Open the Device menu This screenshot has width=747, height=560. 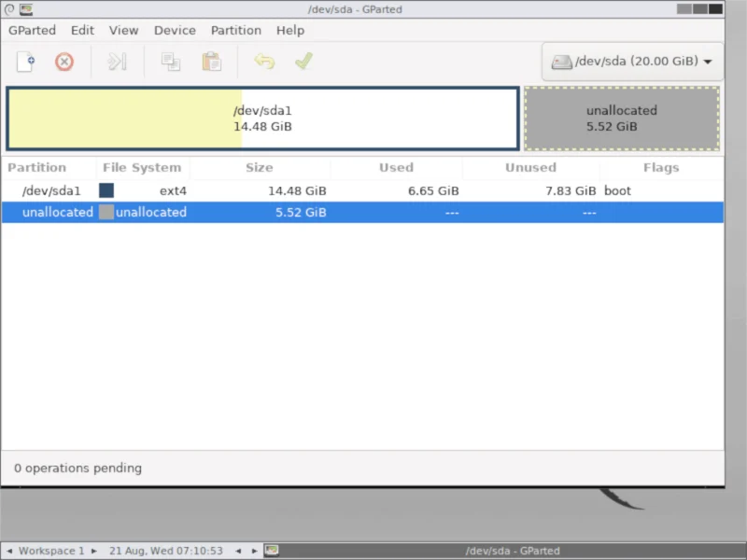pyautogui.click(x=175, y=31)
